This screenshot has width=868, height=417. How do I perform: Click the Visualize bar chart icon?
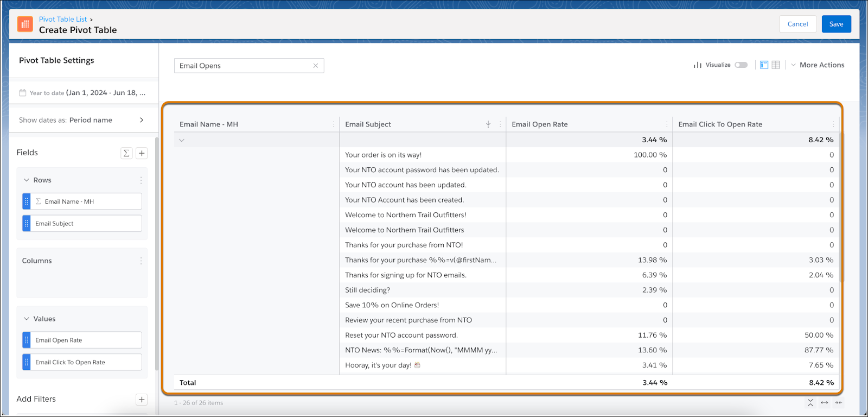698,65
